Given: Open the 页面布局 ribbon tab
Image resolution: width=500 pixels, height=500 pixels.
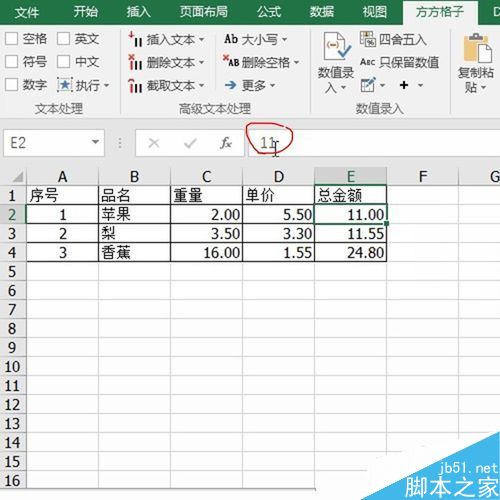Looking at the screenshot, I should coord(204,12).
